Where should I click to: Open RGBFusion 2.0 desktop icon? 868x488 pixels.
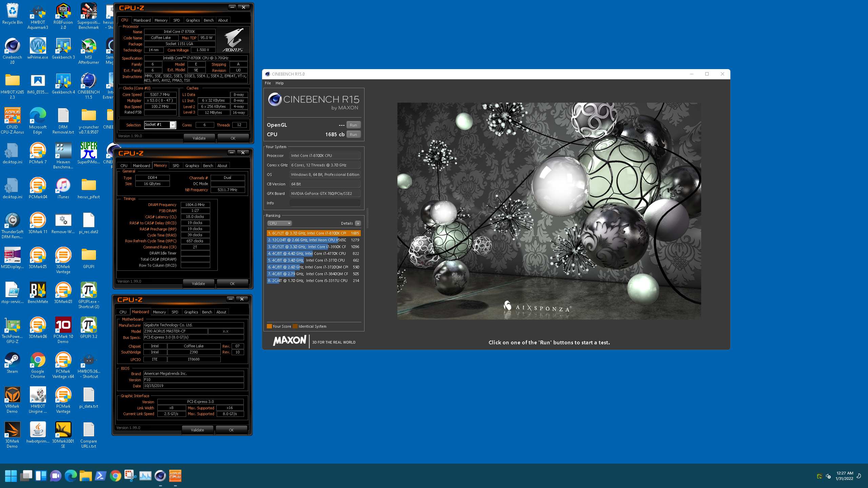point(63,16)
